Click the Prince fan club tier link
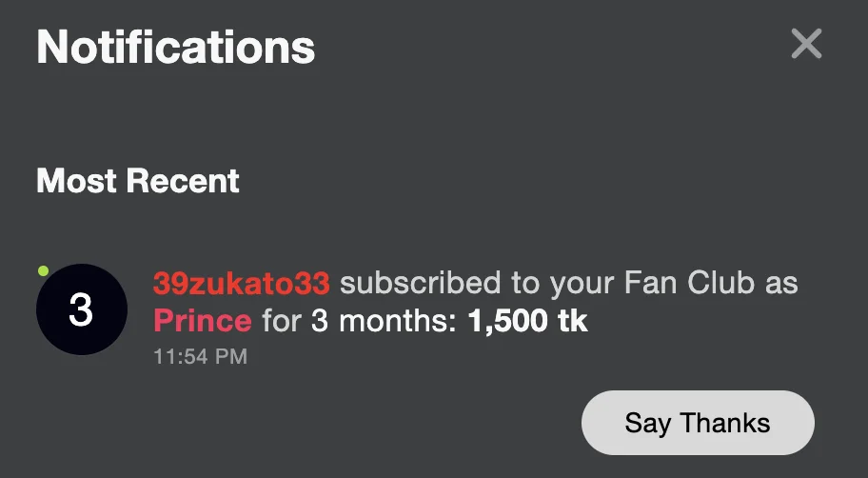Image resolution: width=868 pixels, height=478 pixels. point(203,321)
